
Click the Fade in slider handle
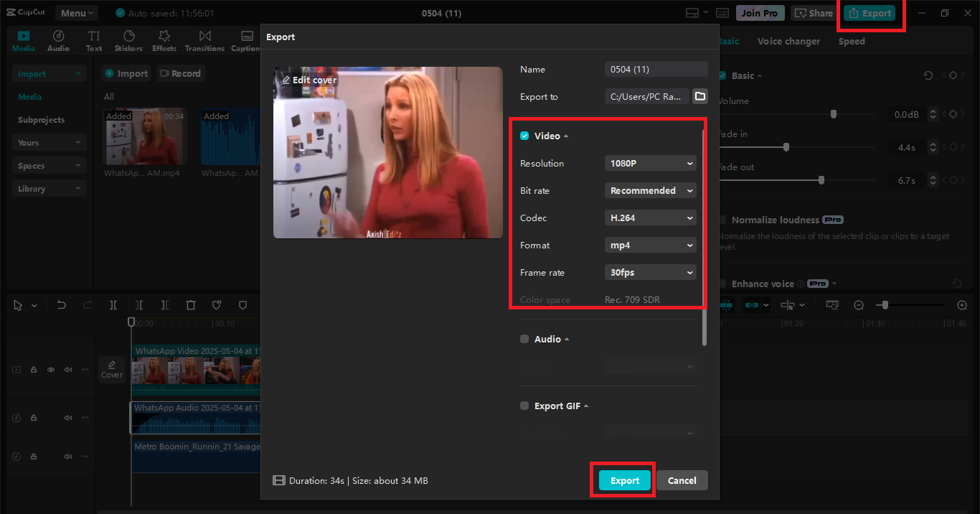coord(786,147)
